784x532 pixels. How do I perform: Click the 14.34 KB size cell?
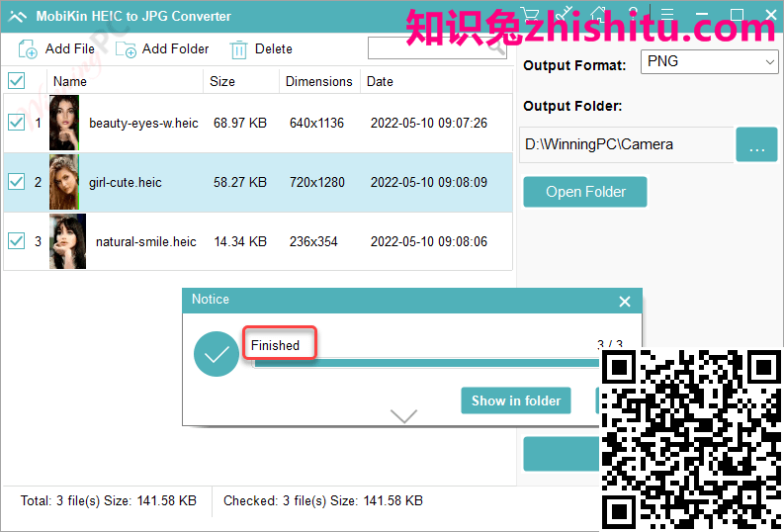[240, 241]
